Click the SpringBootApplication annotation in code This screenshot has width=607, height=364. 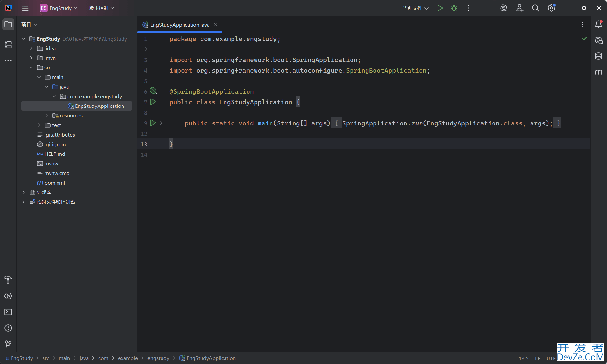[211, 91]
